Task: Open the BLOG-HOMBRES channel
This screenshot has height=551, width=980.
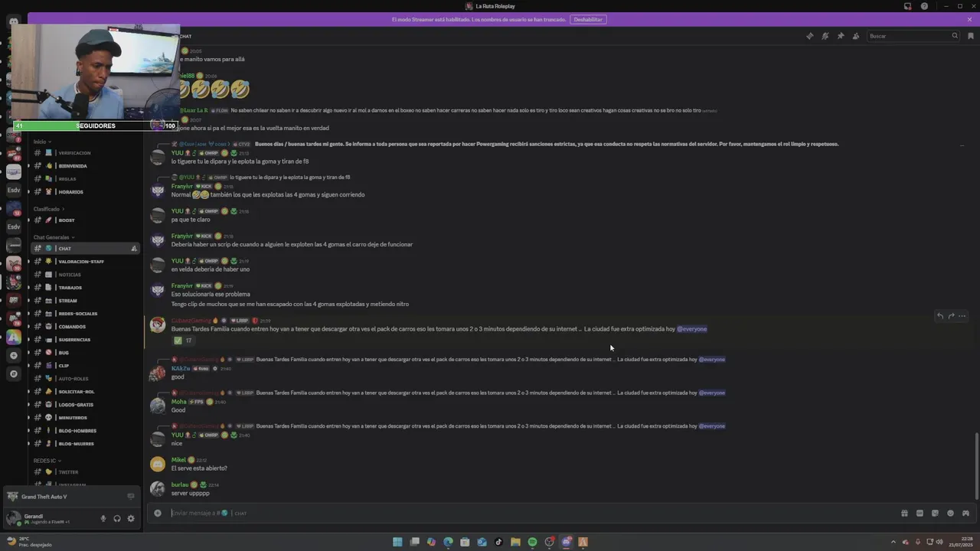Action: pyautogui.click(x=84, y=431)
